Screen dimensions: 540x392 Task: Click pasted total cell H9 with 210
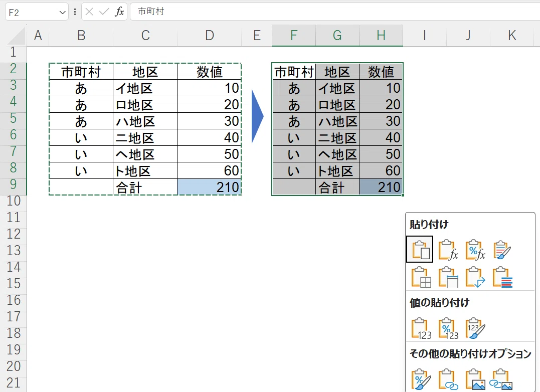click(381, 187)
